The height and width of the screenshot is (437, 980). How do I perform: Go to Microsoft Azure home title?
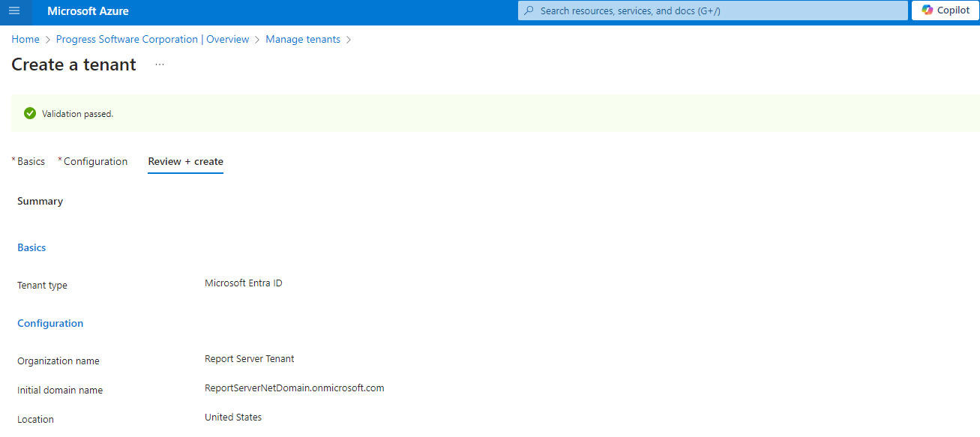pos(88,11)
